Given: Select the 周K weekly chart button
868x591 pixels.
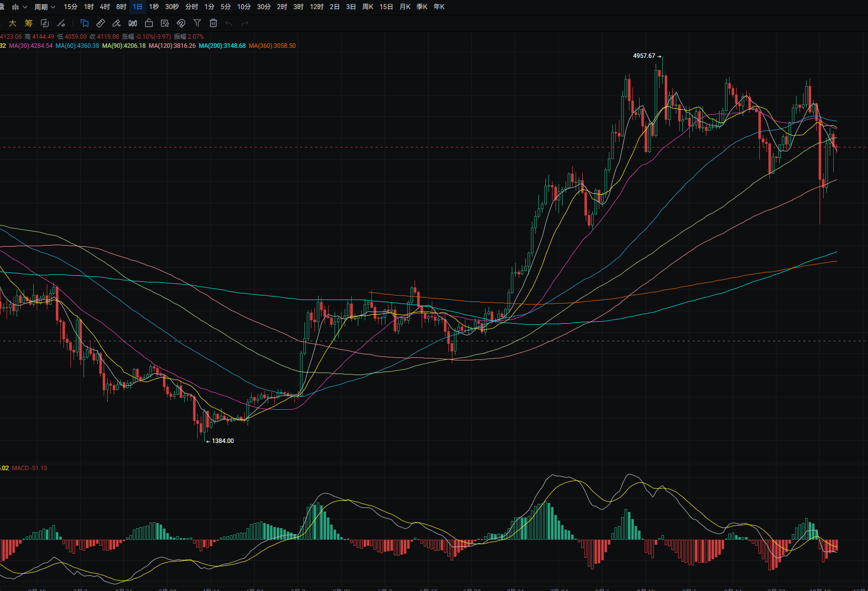Looking at the screenshot, I should click(367, 7).
